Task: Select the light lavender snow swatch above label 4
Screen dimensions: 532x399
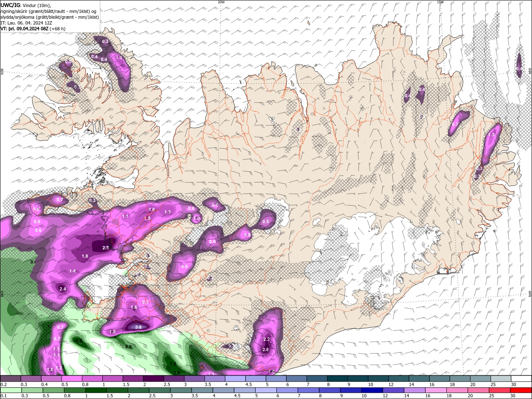Action: click(x=235, y=379)
